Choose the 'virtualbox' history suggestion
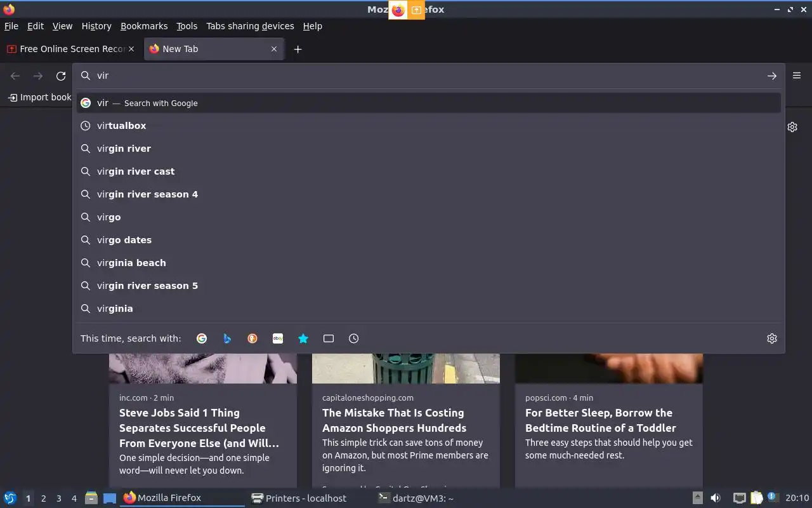Screen dimensions: 812x508 pyautogui.click(x=429, y=126)
